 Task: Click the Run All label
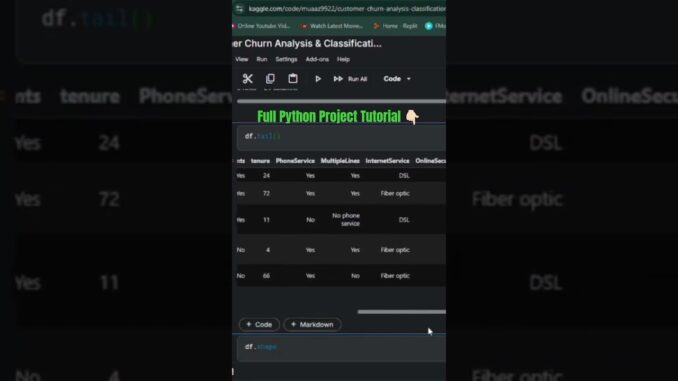click(x=358, y=79)
